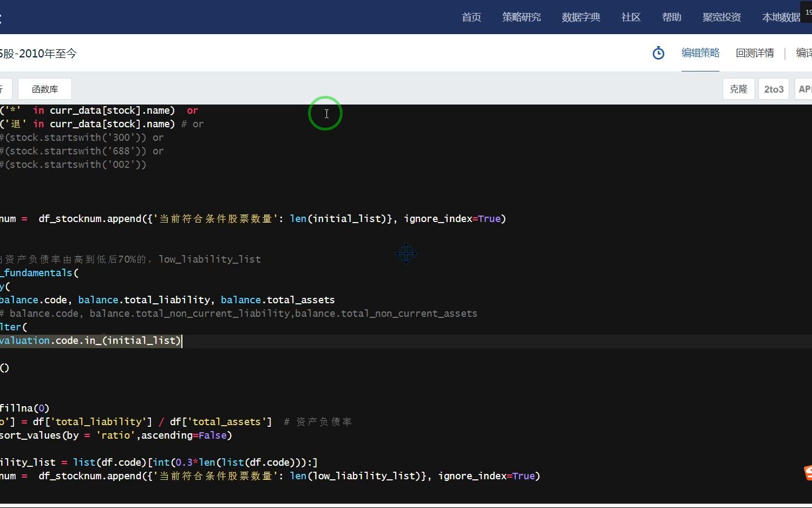Open 社区 navigation item

tap(631, 17)
